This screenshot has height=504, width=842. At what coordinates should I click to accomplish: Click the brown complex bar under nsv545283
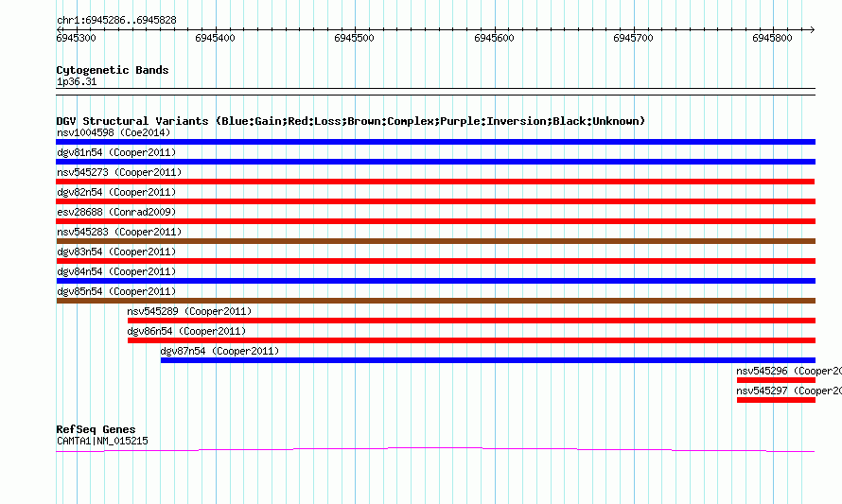[x=435, y=241]
